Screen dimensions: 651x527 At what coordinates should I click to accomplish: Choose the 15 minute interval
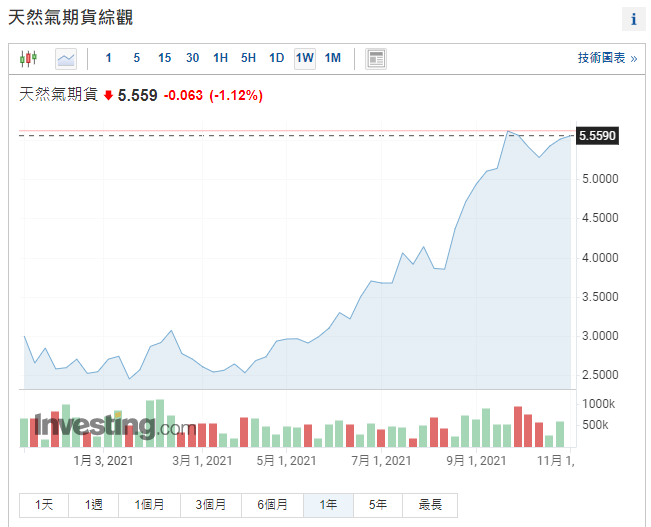point(164,58)
